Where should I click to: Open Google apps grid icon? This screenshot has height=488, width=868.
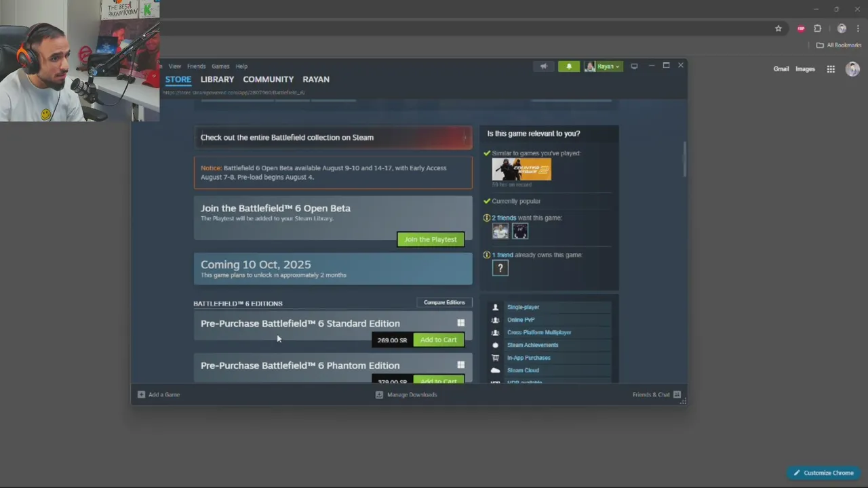(x=831, y=69)
